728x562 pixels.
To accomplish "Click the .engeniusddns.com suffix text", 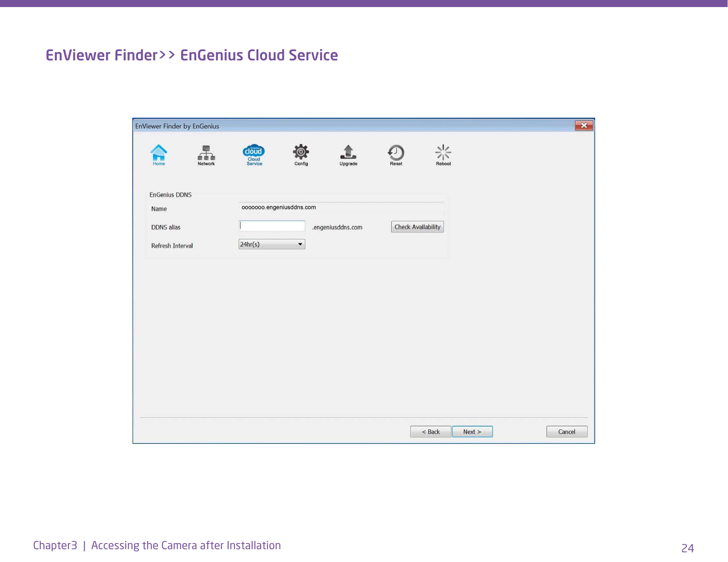I will coord(337,227).
